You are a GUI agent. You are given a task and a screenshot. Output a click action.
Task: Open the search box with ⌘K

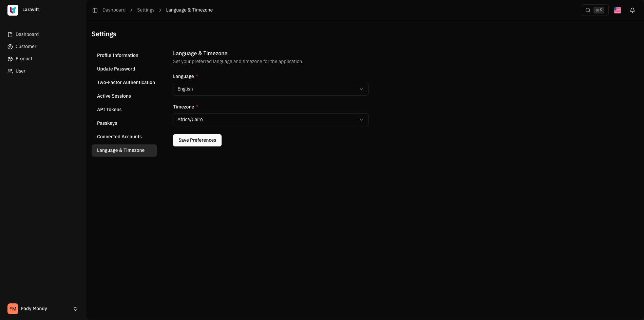(x=594, y=10)
